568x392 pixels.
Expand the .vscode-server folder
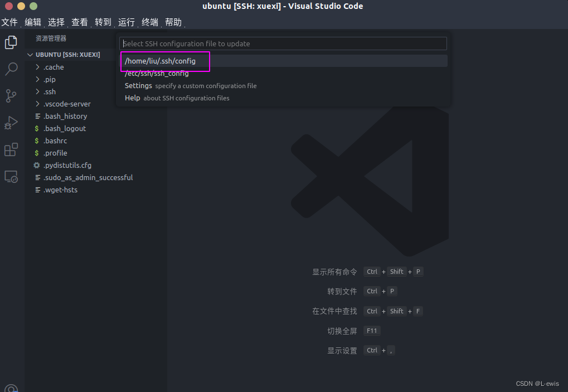37,104
